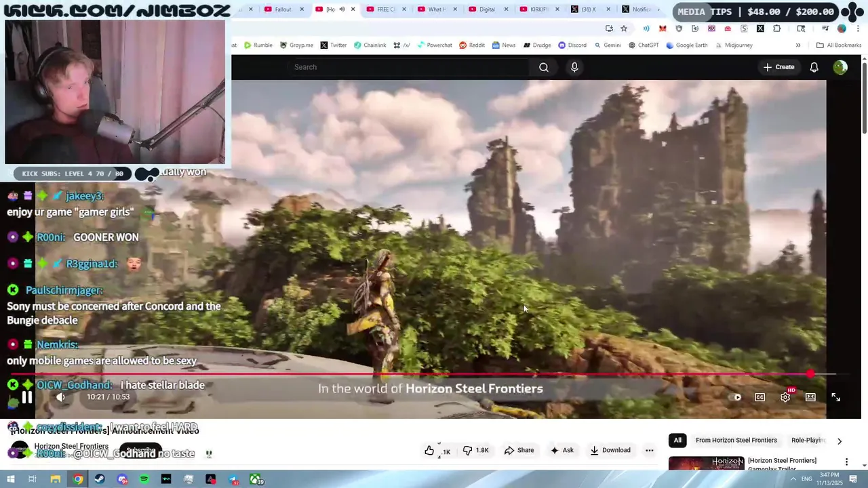Open the Rumble bookmark
The height and width of the screenshot is (488, 868).
258,45
